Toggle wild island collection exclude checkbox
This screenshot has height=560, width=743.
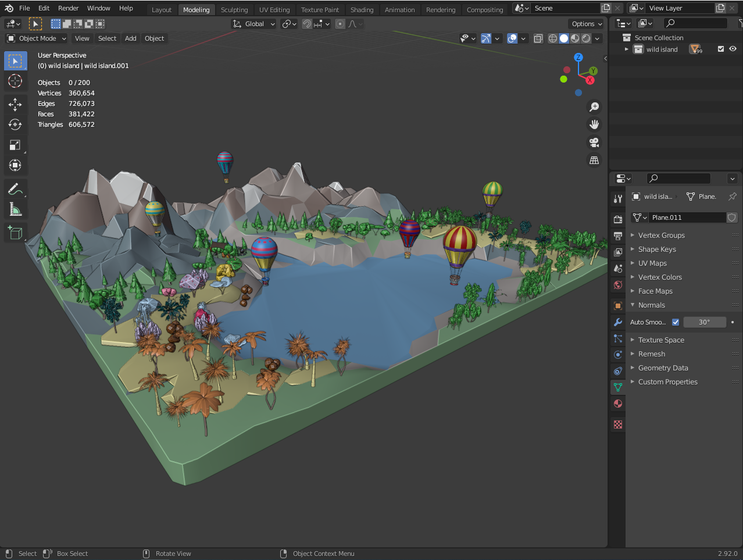click(721, 49)
